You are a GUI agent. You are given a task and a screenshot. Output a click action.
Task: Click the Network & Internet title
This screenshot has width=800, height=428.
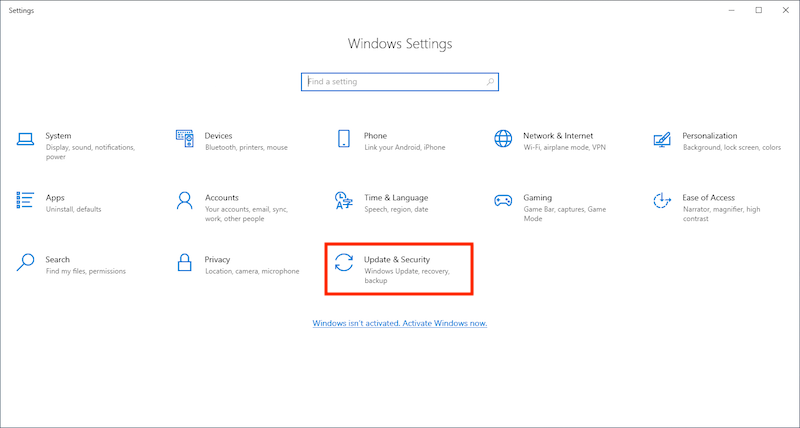(558, 136)
